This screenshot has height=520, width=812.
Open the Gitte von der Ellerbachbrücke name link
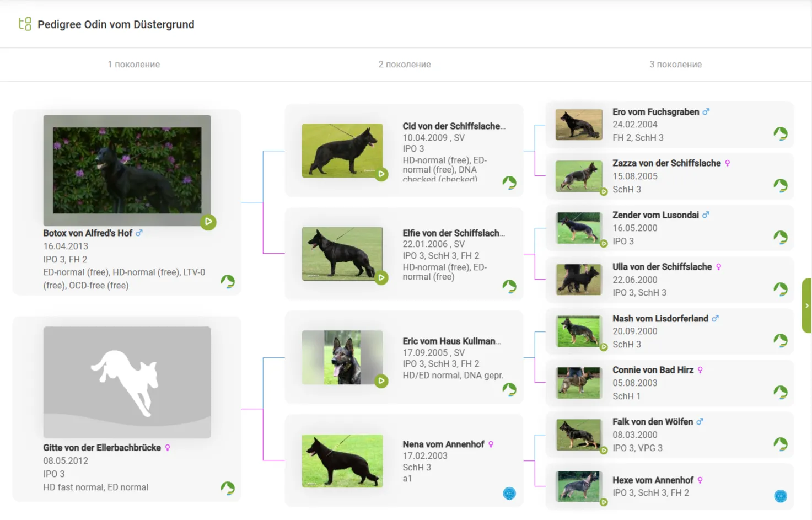click(x=102, y=448)
